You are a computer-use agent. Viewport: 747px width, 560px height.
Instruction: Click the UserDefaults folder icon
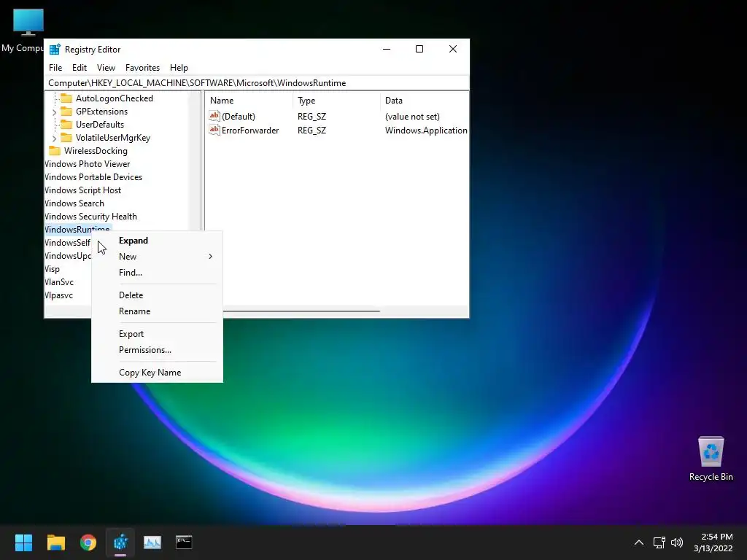[x=66, y=124]
